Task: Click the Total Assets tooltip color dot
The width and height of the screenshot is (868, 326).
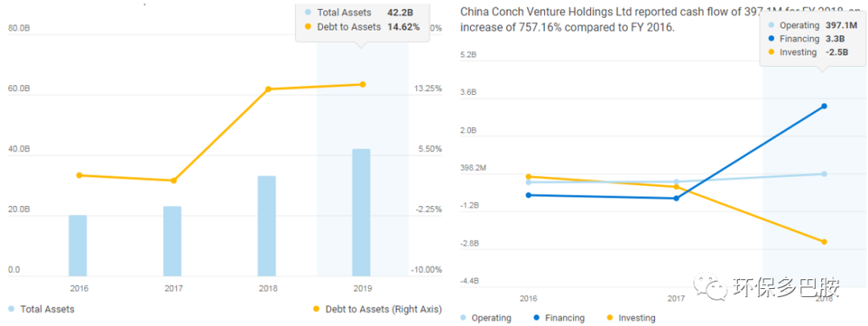Action: pyautogui.click(x=307, y=12)
